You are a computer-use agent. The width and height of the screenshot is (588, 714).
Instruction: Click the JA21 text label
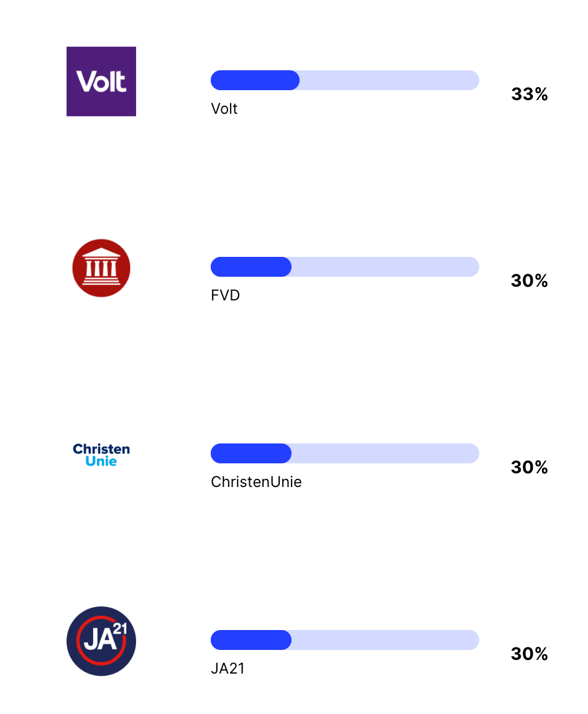click(x=227, y=669)
